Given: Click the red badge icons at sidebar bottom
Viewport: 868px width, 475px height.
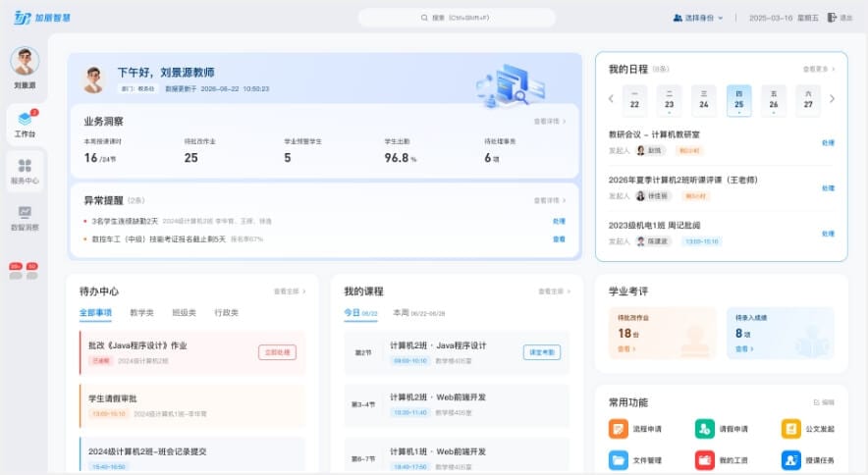Looking at the screenshot, I should (24, 270).
